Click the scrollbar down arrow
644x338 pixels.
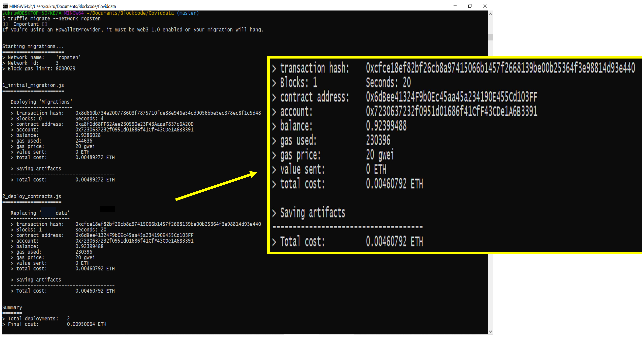490,331
